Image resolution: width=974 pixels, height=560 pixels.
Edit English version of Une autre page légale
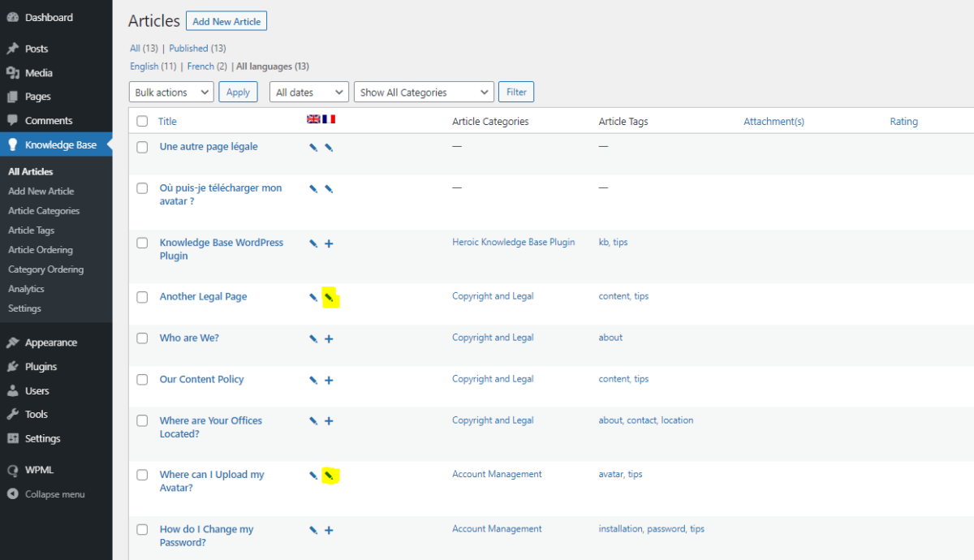pyautogui.click(x=313, y=148)
